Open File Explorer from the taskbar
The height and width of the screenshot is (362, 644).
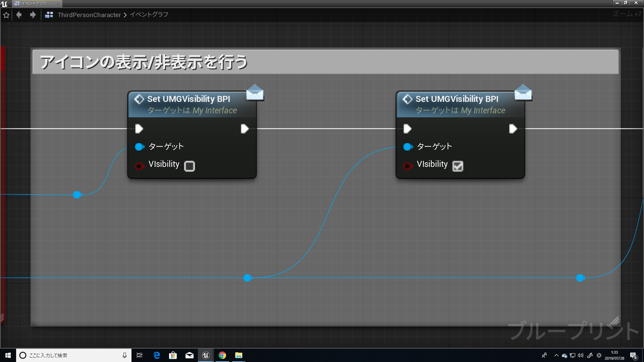[239, 355]
